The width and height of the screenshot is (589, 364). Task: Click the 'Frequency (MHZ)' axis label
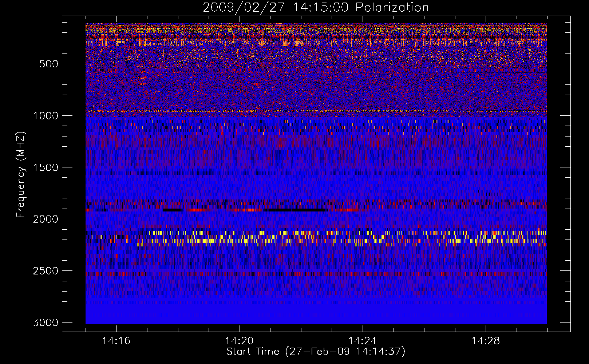21,175
